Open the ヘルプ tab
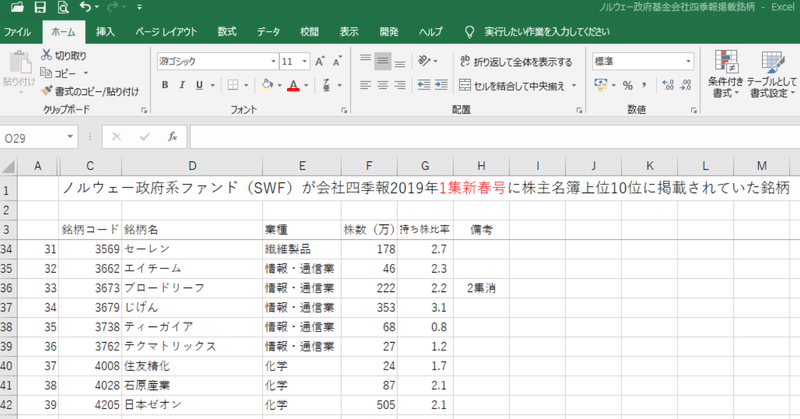 click(x=431, y=32)
